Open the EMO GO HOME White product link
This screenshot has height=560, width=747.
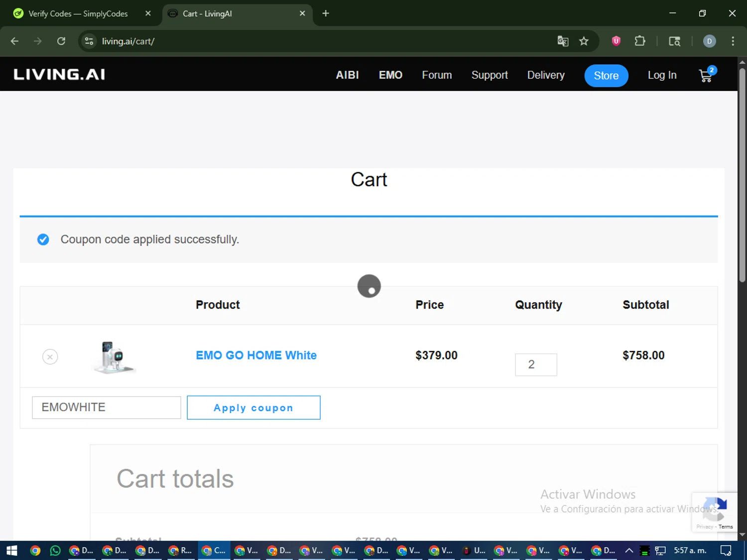coord(256,355)
